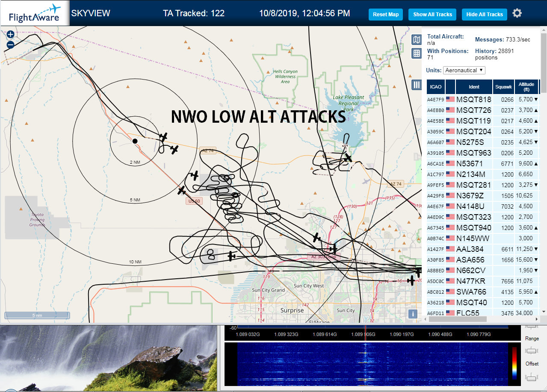
Task: Select the MSQT281 ident in the table
Action: [x=473, y=185]
